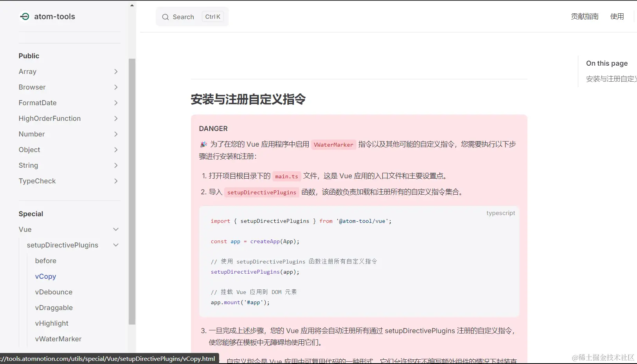
Task: Select the Array sidebar item
Action: (x=27, y=72)
